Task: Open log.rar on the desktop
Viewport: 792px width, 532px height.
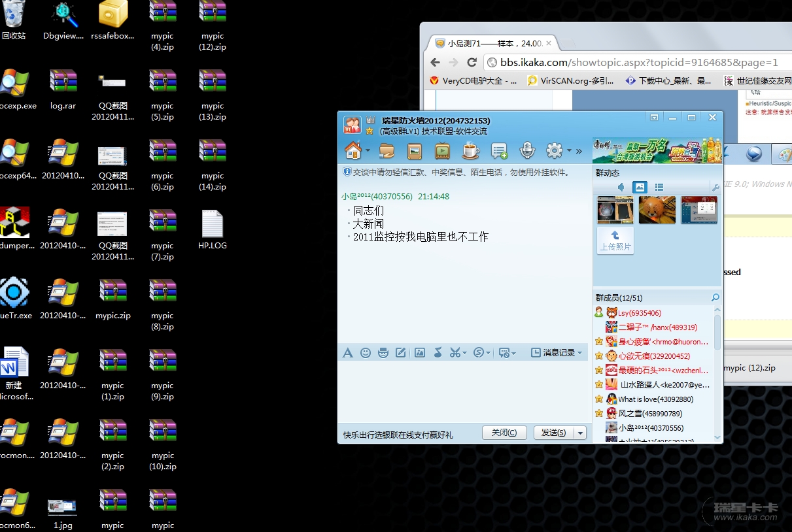Action: tap(63, 90)
